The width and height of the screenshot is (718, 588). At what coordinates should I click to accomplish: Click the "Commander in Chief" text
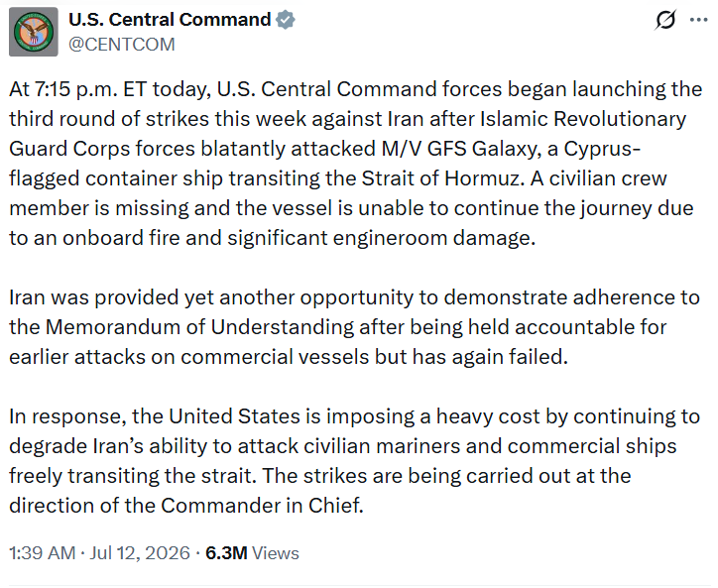point(262,506)
